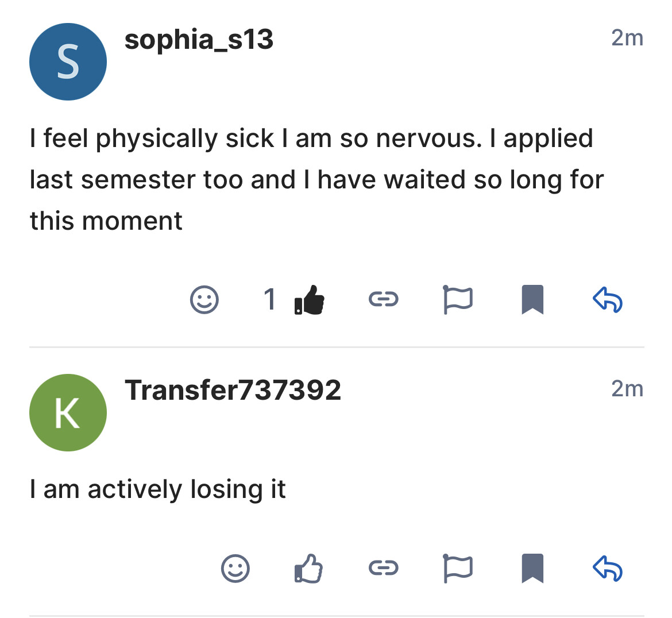View like count on sophia_s13's post
Viewport: 672px width, 618px height.
[270, 300]
